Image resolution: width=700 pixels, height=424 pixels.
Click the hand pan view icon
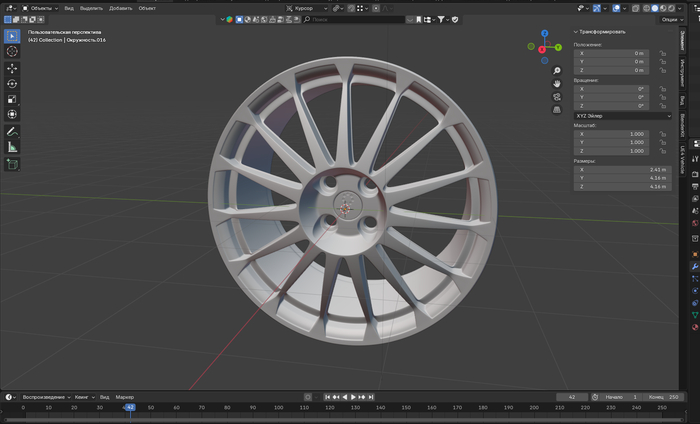pos(557,84)
